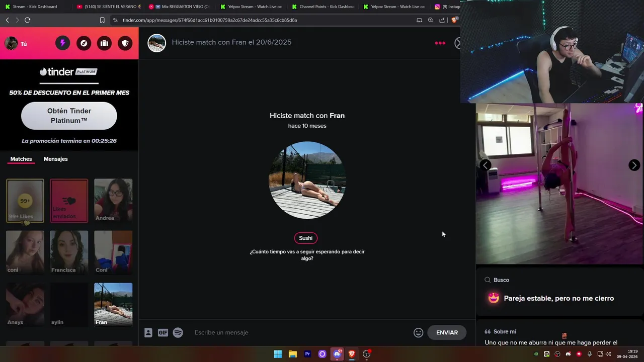Show next profile photo with right arrow
The image size is (644, 362).
tap(634, 165)
